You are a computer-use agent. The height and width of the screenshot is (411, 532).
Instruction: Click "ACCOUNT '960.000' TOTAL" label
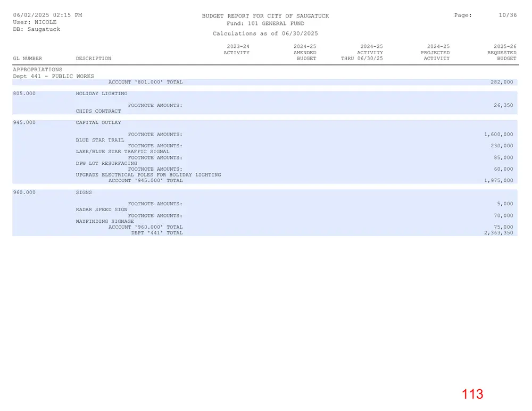coord(146,227)
